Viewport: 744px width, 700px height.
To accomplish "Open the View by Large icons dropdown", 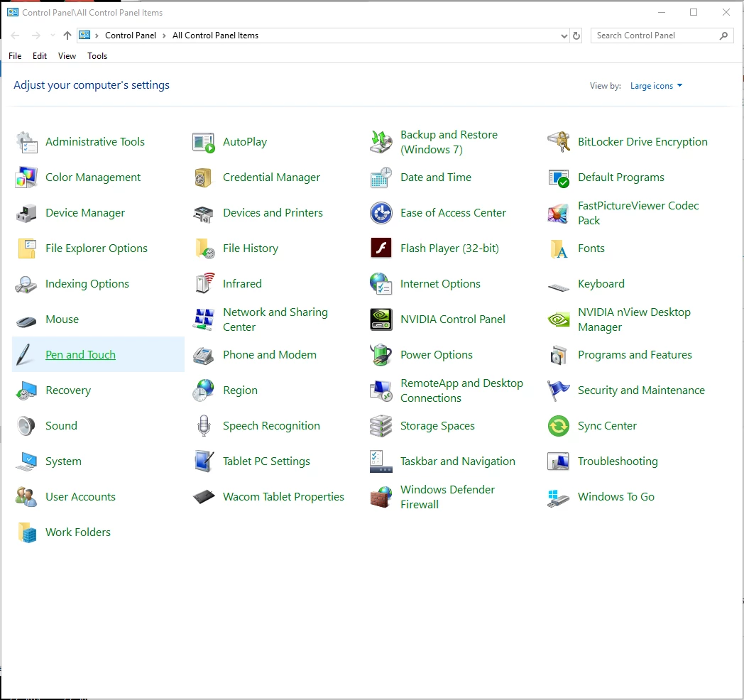I will pyautogui.click(x=656, y=86).
